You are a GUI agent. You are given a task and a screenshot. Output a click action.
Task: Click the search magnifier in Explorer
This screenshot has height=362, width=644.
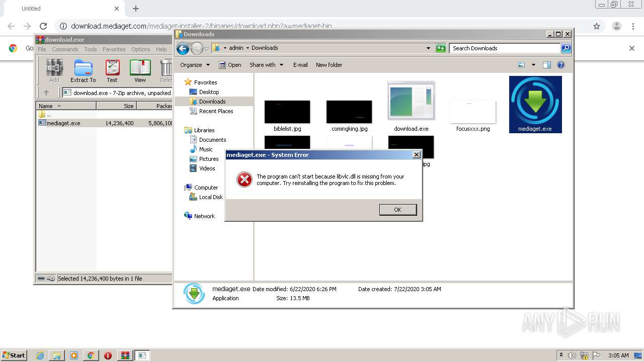click(566, 48)
